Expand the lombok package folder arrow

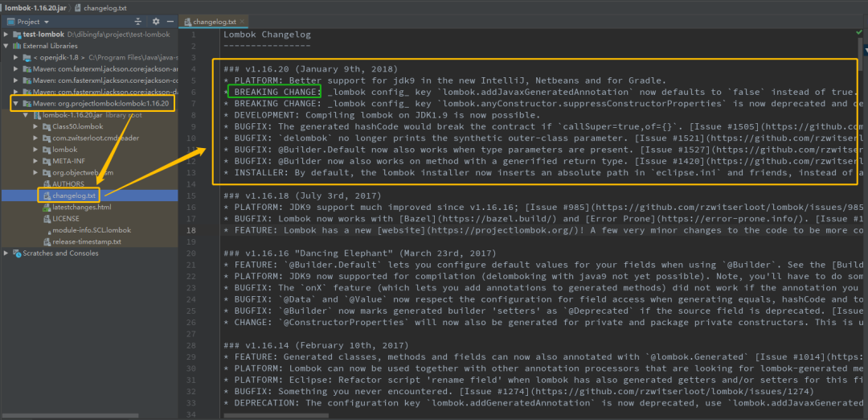(x=36, y=150)
